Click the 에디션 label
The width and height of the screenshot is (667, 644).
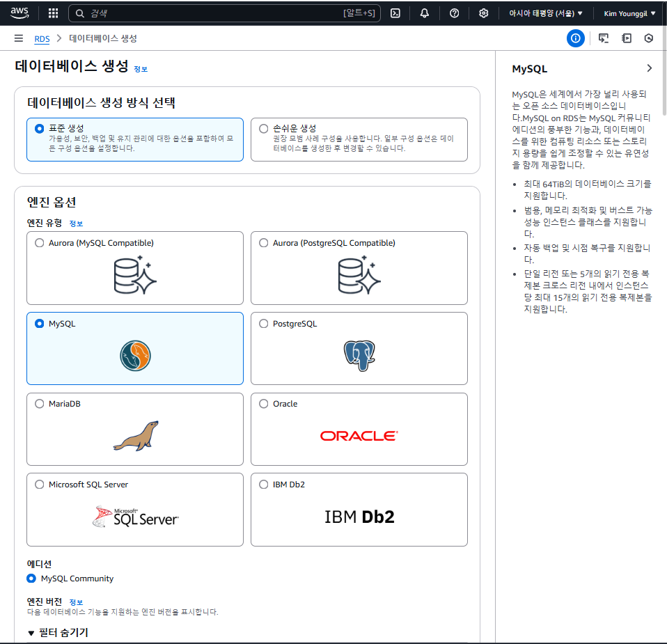(39, 564)
